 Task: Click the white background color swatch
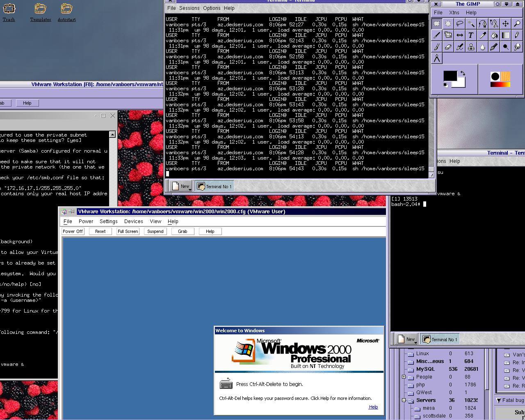click(461, 84)
